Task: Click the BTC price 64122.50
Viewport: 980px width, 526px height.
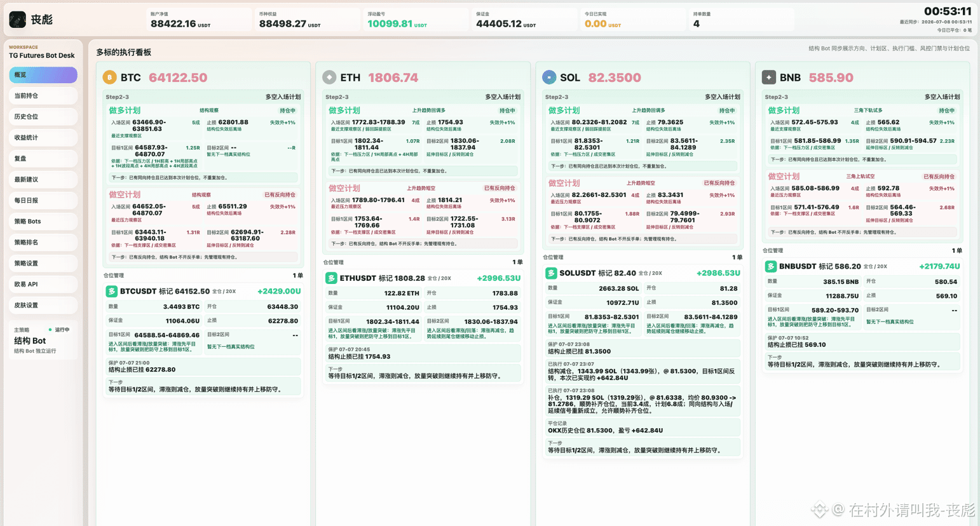Action: pyautogui.click(x=178, y=78)
